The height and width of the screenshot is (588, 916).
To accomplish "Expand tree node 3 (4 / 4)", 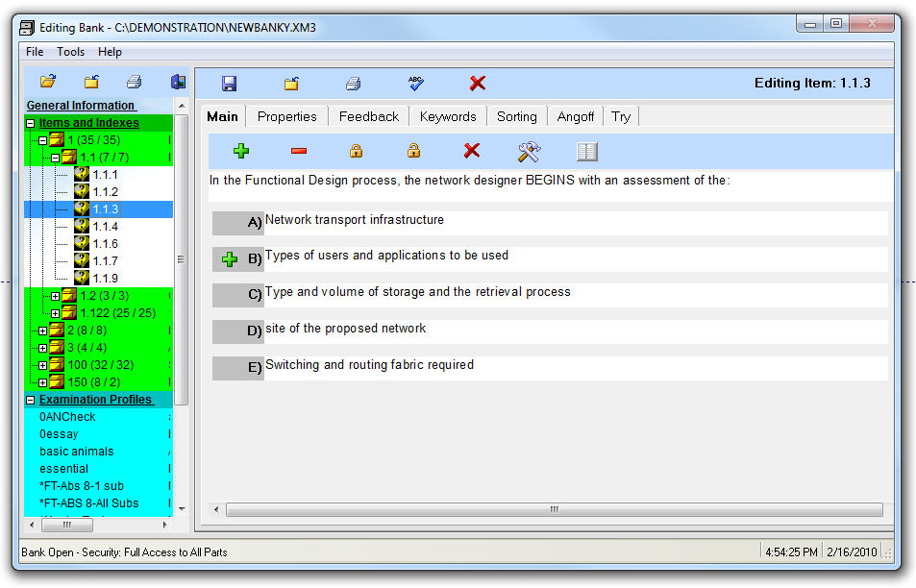I will coord(42,348).
